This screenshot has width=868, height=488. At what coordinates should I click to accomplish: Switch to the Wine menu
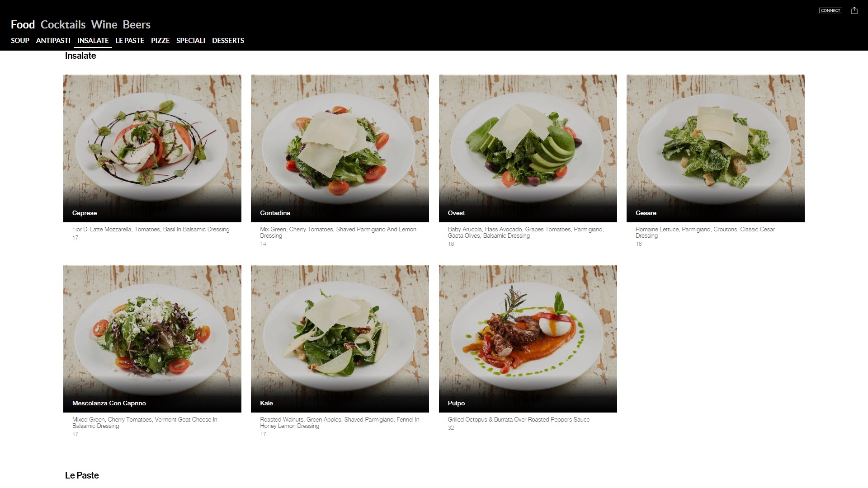[x=104, y=24]
